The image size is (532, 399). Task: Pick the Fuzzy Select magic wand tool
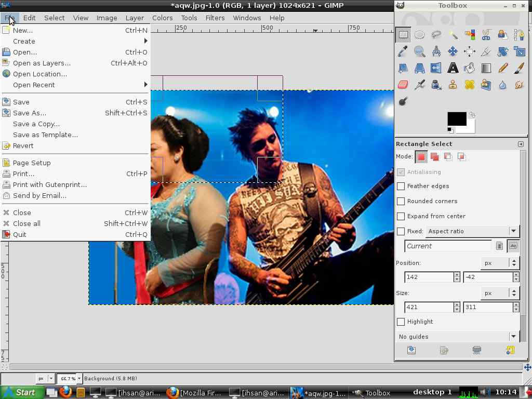[x=453, y=35]
